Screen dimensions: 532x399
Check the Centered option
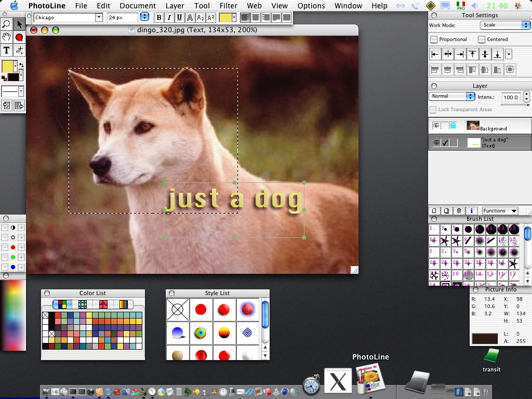tap(482, 39)
